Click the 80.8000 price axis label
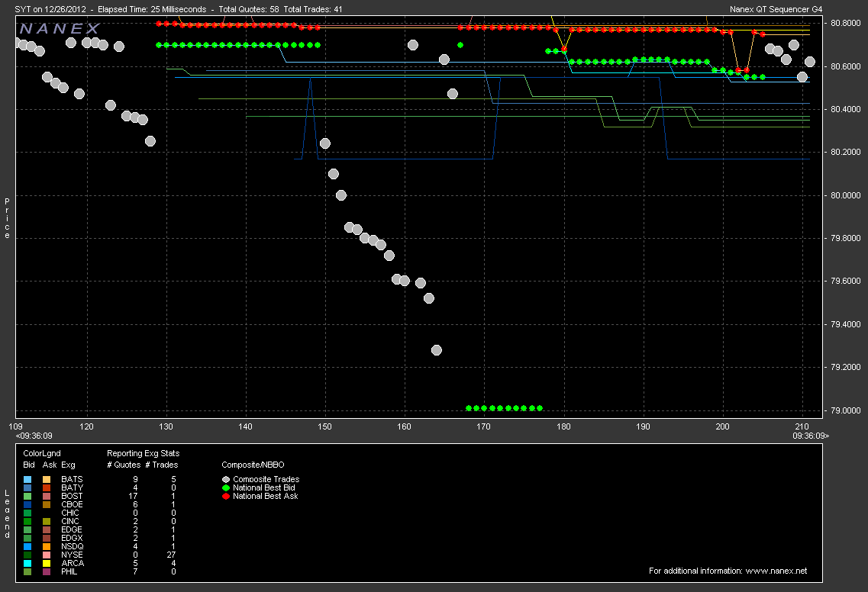This screenshot has height=592, width=868. (845, 23)
